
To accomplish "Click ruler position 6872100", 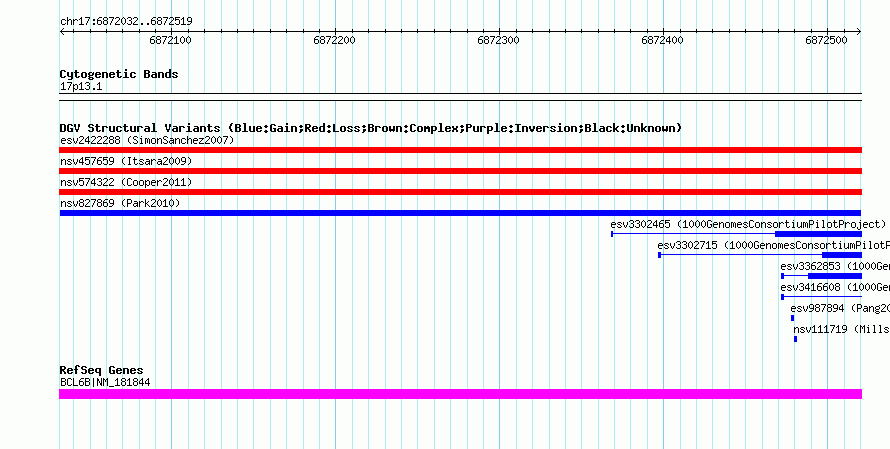I will [x=170, y=40].
